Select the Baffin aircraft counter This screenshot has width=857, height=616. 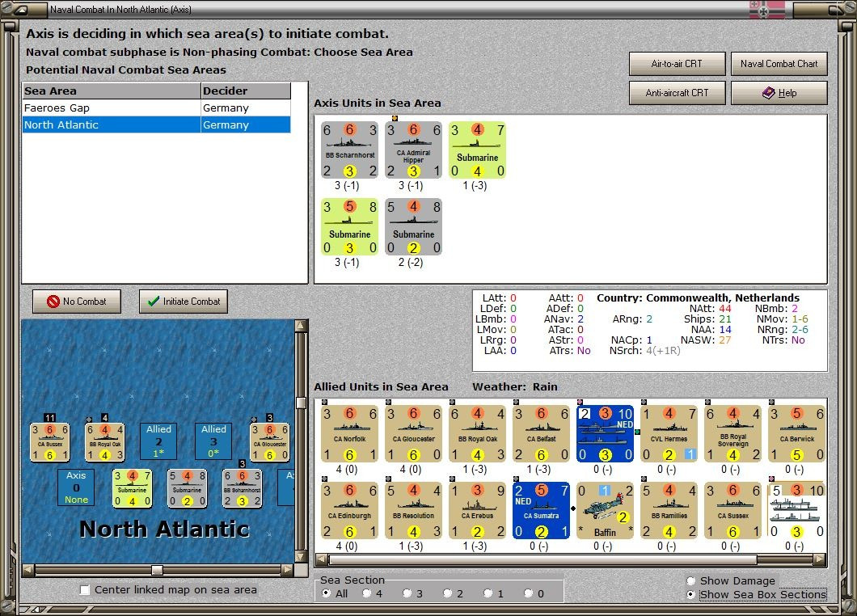click(606, 511)
